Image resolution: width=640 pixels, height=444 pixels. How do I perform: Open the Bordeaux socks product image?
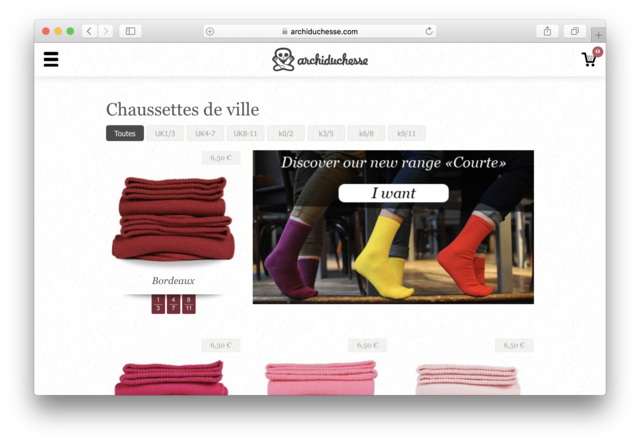point(173,219)
